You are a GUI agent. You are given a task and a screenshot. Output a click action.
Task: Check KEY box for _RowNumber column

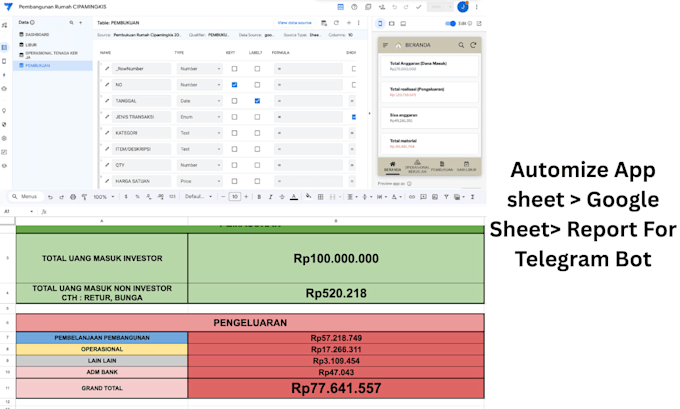(x=234, y=69)
